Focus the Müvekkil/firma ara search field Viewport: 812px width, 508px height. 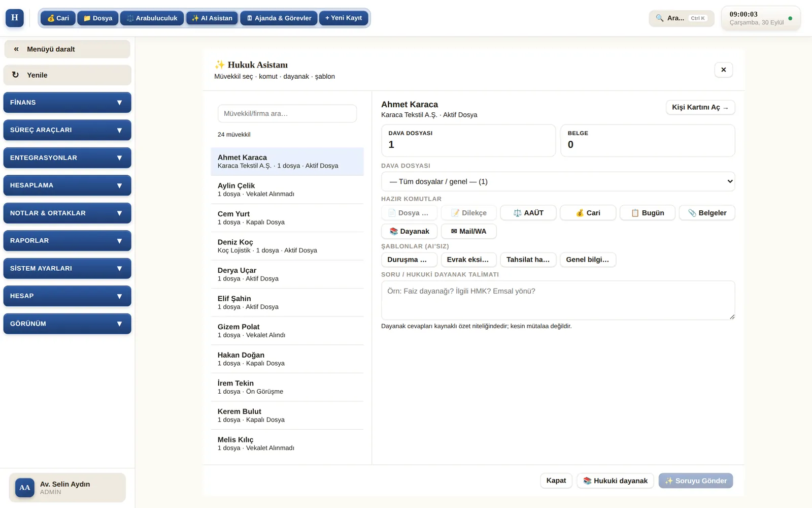click(x=287, y=114)
